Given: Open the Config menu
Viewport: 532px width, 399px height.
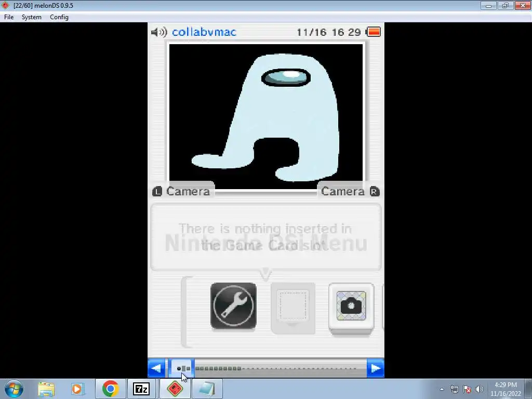Looking at the screenshot, I should point(59,17).
